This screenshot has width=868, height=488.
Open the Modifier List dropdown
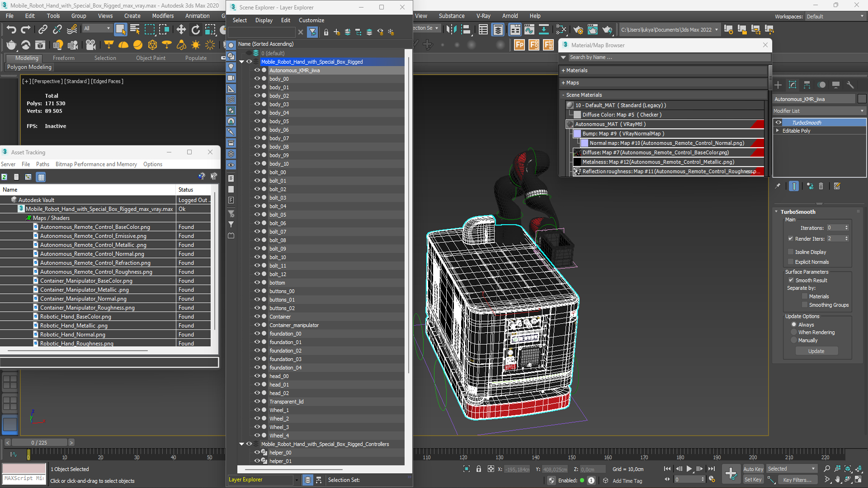pos(819,111)
